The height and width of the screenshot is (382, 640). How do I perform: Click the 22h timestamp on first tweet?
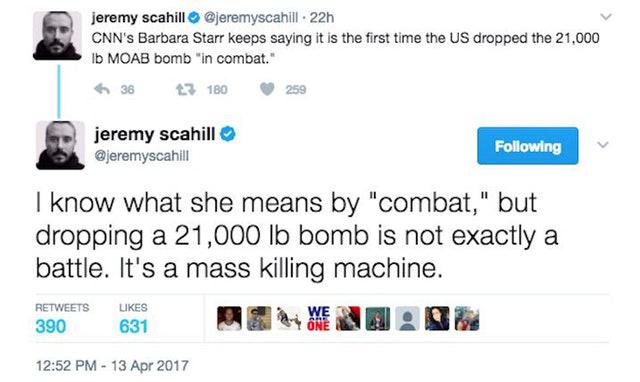click(322, 18)
